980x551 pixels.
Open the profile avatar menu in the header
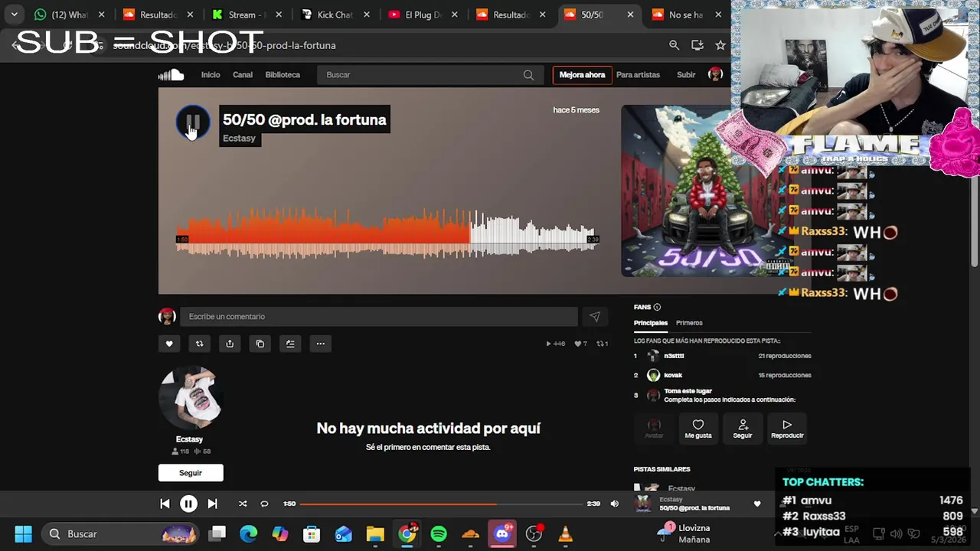coord(715,74)
